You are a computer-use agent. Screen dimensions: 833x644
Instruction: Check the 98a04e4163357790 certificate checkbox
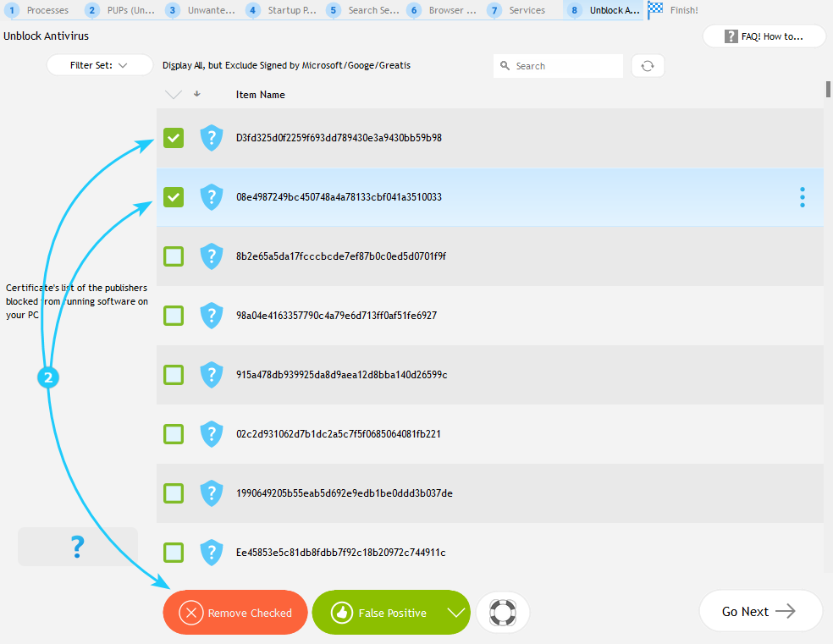[x=174, y=316]
